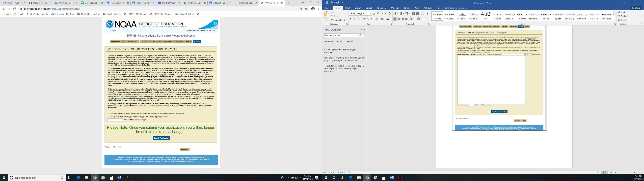
Task: Select the Normal style in the gallery
Action: click(437, 16)
